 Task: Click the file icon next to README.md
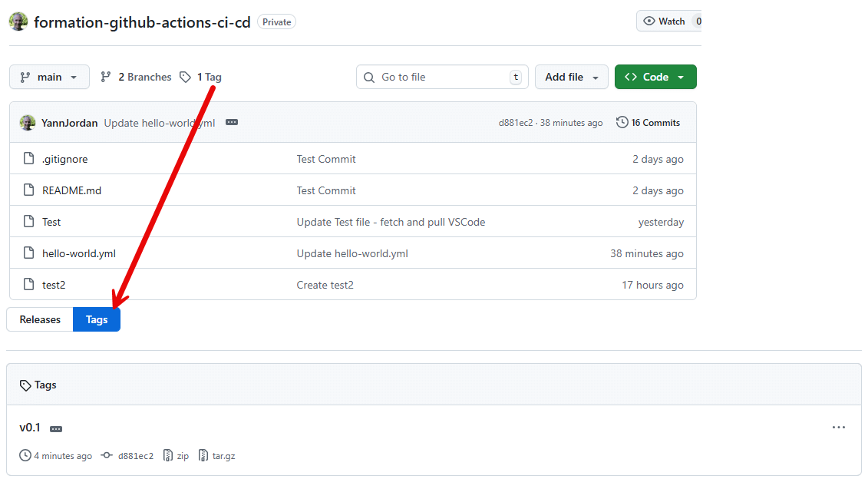pyautogui.click(x=29, y=190)
